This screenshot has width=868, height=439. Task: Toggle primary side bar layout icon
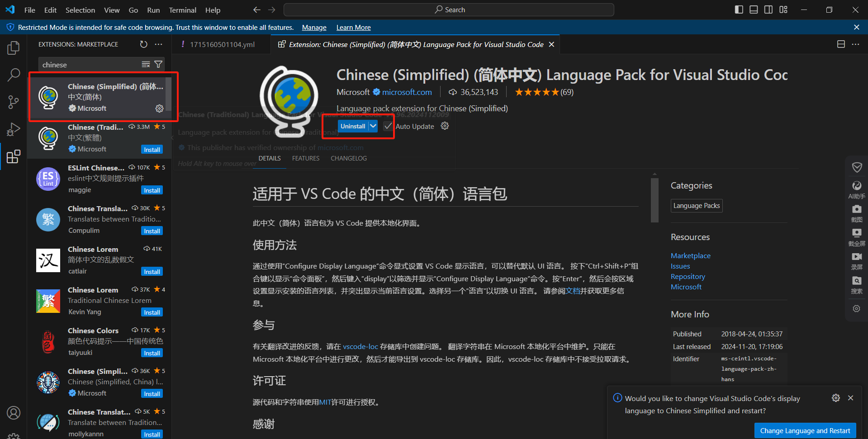(x=739, y=10)
